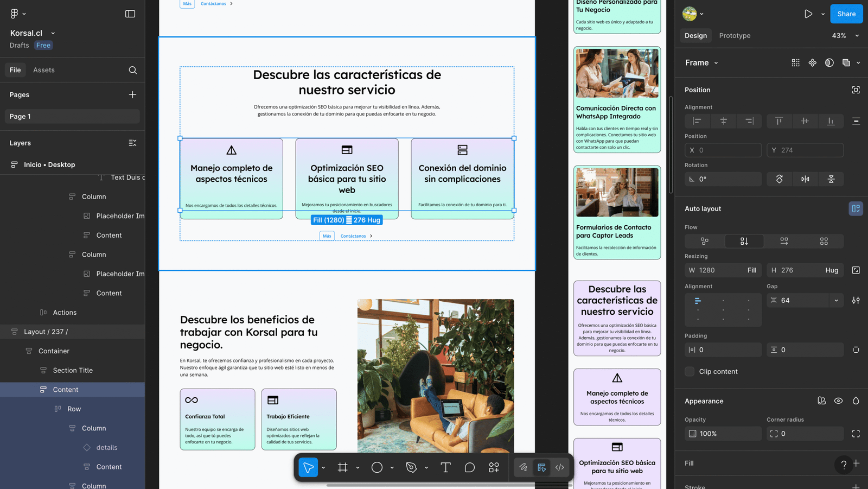The height and width of the screenshot is (489, 868).
Task: Select the Pen tool in the toolbar
Action: point(411,467)
